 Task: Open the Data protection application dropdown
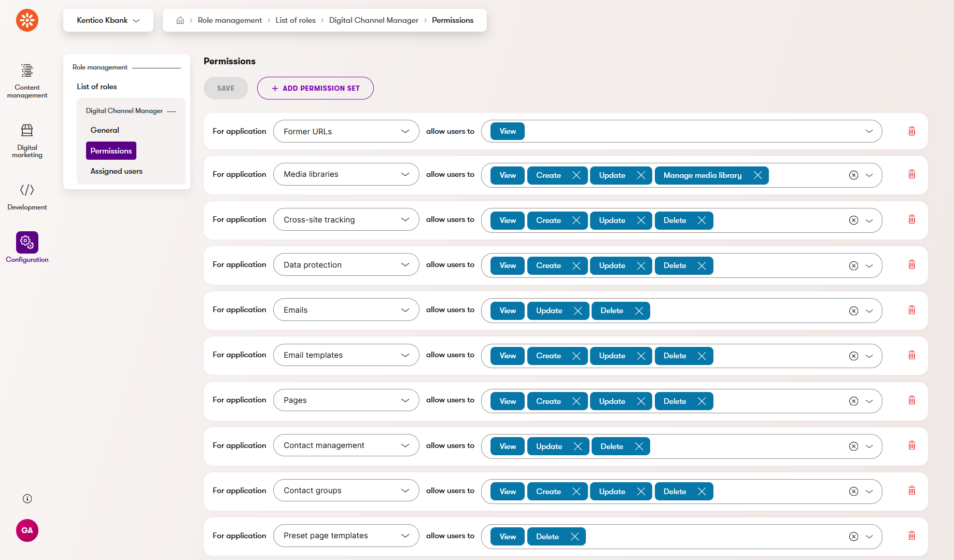(x=346, y=265)
